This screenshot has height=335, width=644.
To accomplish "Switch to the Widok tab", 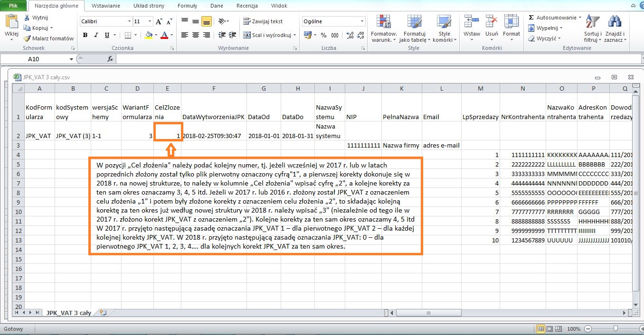I will (x=279, y=6).
